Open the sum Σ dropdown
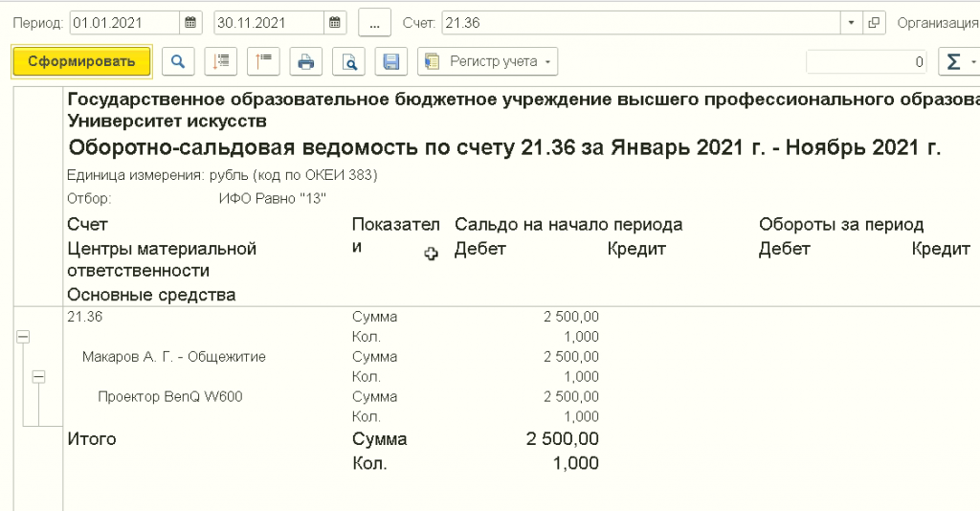The image size is (980, 511). coord(957,62)
